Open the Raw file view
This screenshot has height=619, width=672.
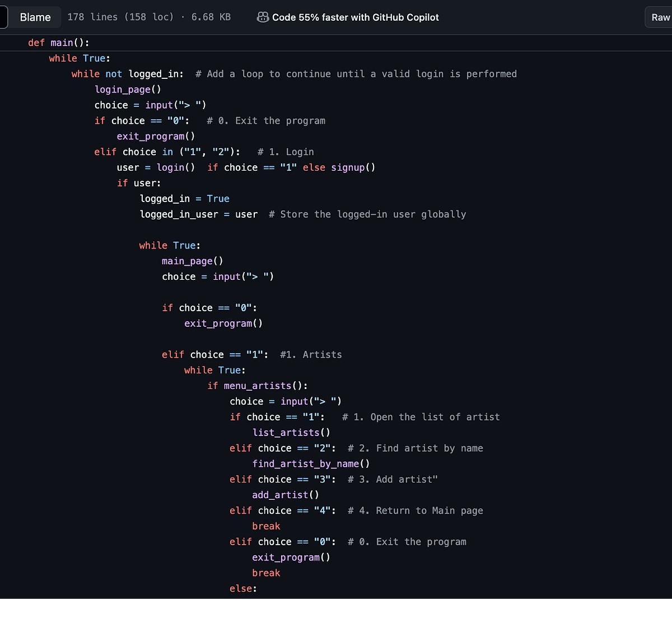pyautogui.click(x=660, y=17)
